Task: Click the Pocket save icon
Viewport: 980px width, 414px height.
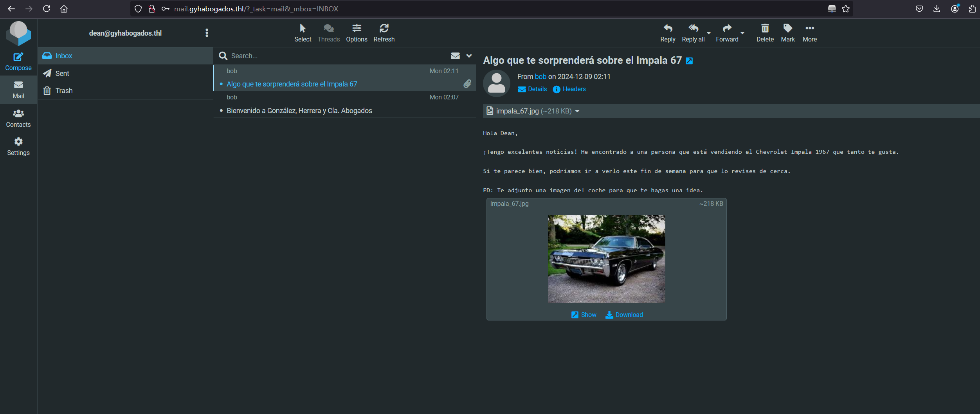Action: (x=919, y=9)
